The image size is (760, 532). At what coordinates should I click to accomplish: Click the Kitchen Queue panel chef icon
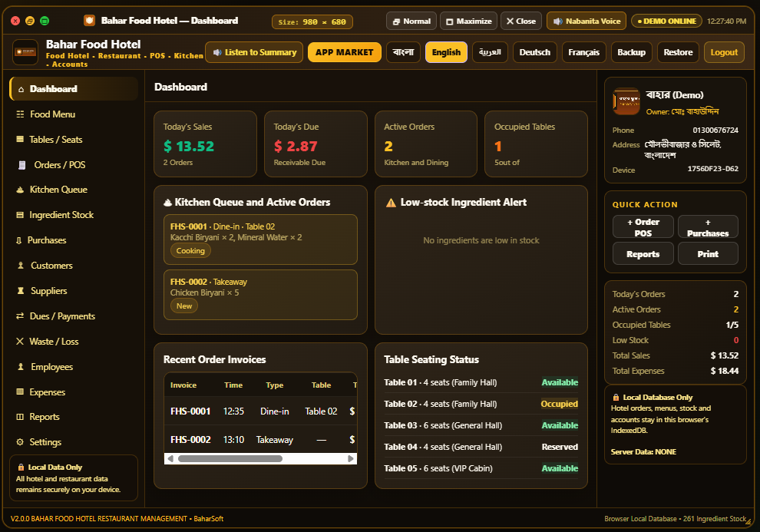pyautogui.click(x=167, y=203)
